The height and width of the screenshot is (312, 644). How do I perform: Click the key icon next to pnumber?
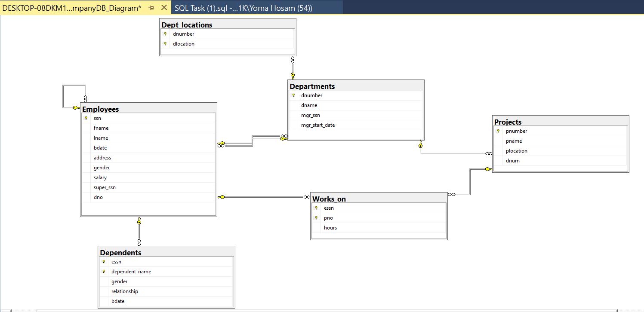(498, 132)
